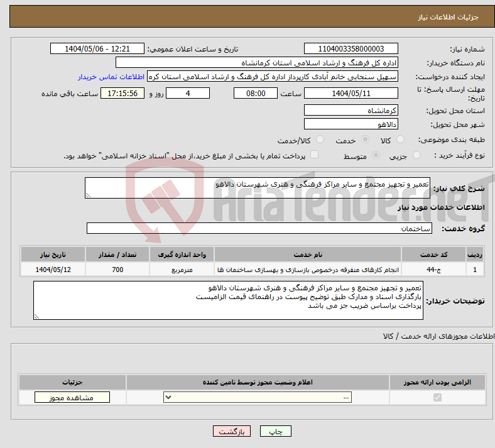Image resolution: width=495 pixels, height=448 pixels.
Task: Click the نام دستگاه خریدار field
Action: click(x=257, y=62)
